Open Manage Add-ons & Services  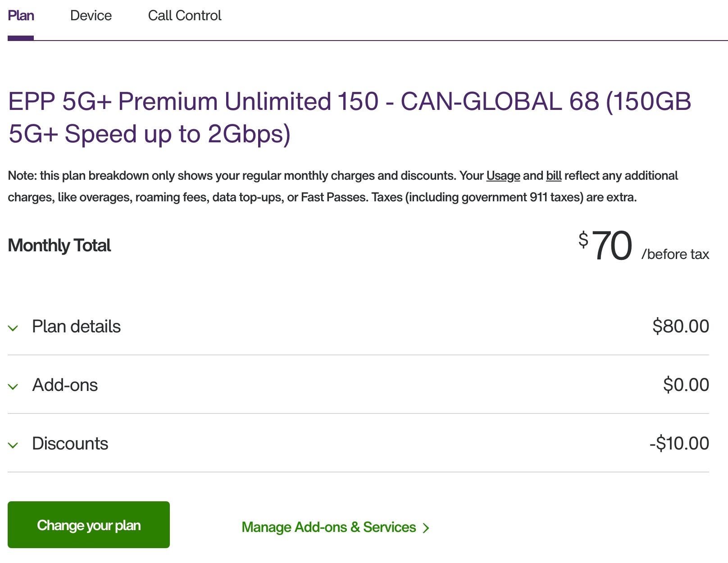pyautogui.click(x=328, y=527)
